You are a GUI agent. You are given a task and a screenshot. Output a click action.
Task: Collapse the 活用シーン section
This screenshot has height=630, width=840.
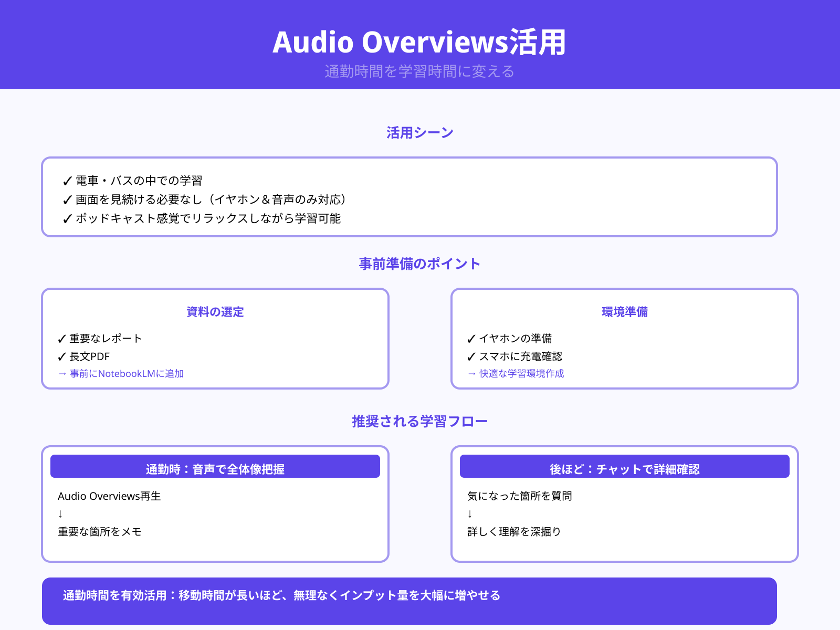click(x=420, y=132)
